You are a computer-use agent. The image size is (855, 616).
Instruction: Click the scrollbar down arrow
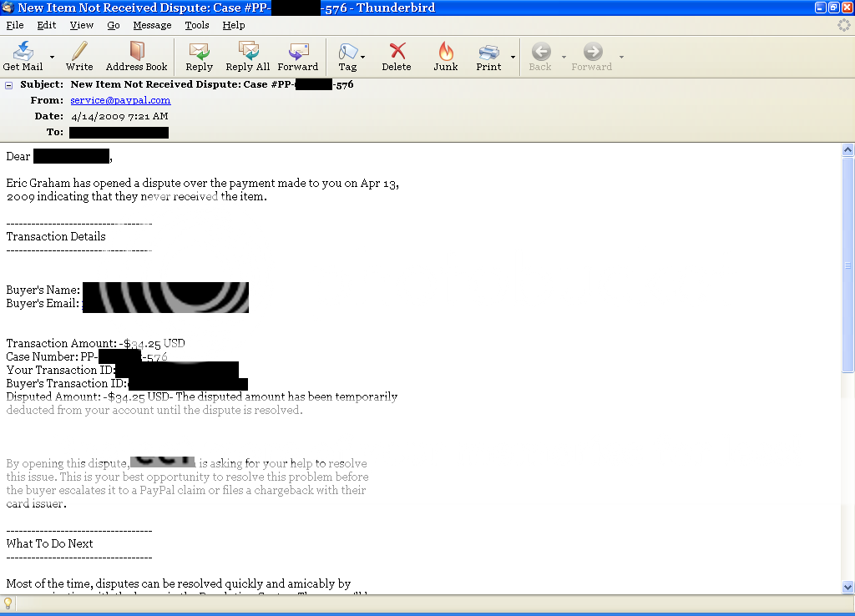point(847,587)
